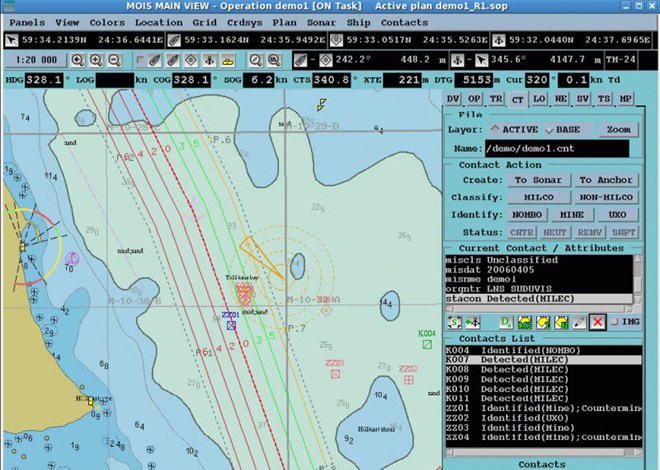The width and height of the screenshot is (660, 470).
Task: Classify contact as MILCO
Action: (538, 197)
